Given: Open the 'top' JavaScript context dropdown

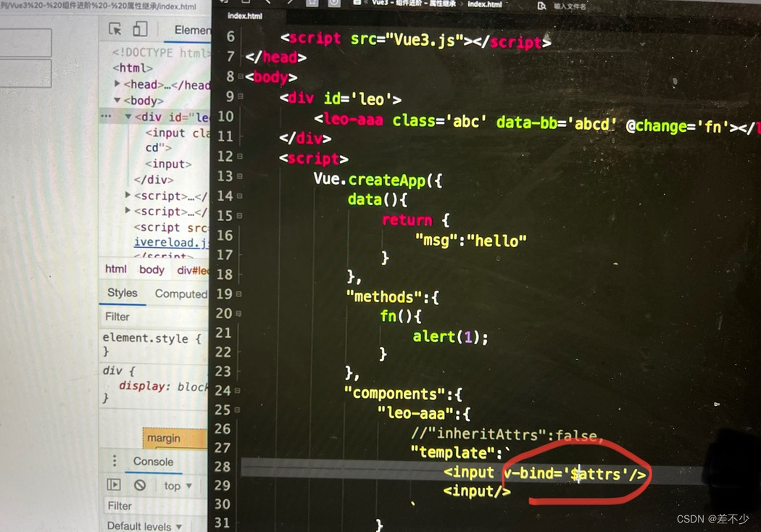Looking at the screenshot, I should coord(178,486).
